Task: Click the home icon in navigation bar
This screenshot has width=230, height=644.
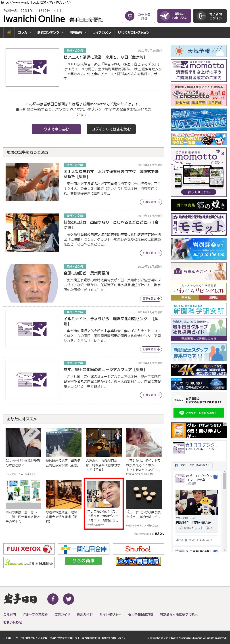Action: click(x=9, y=32)
